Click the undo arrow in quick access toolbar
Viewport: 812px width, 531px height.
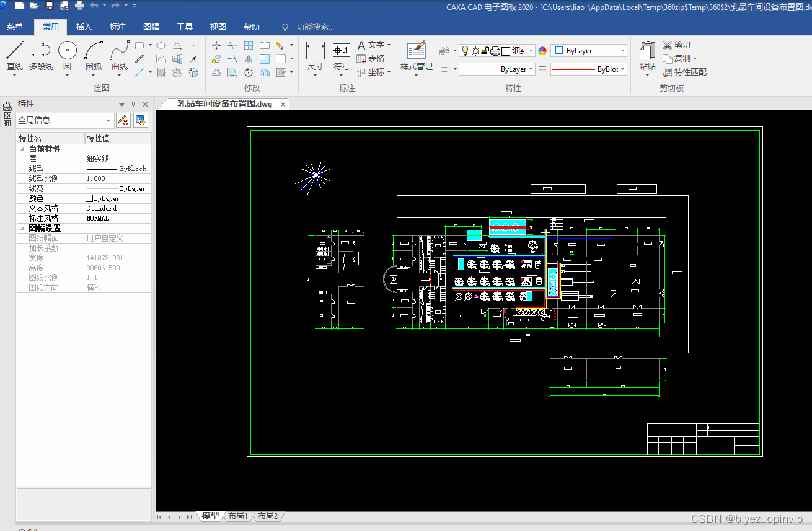coord(94,6)
